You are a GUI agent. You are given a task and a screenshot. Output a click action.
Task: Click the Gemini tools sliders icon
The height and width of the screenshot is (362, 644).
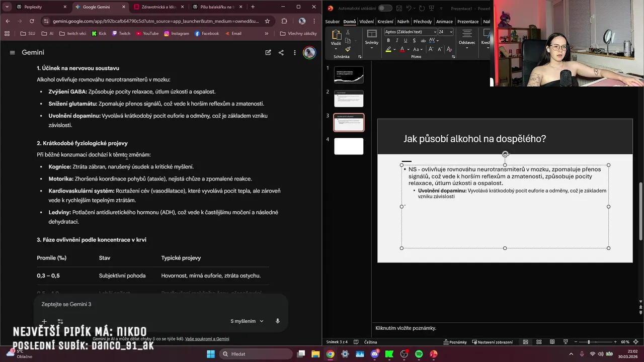(x=60, y=321)
